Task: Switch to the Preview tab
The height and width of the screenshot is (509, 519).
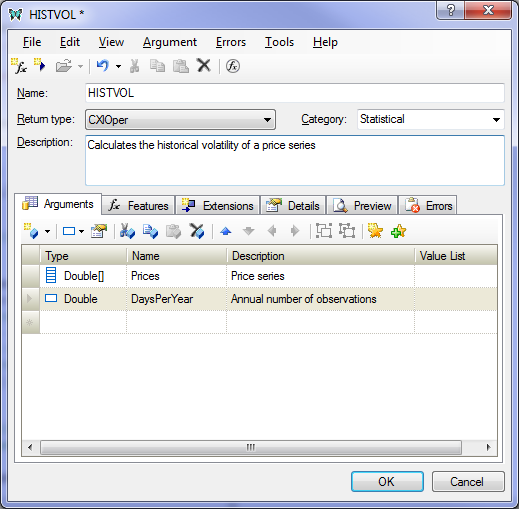Action: [362, 205]
